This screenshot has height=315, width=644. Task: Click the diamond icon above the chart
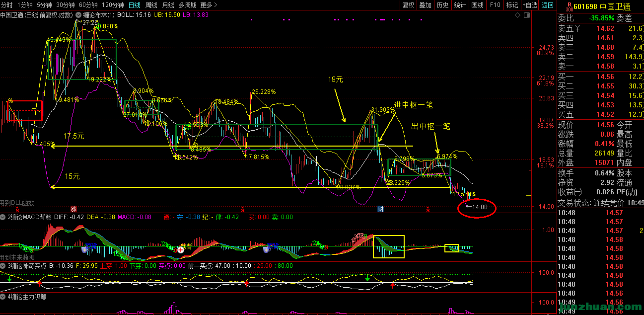(518, 15)
